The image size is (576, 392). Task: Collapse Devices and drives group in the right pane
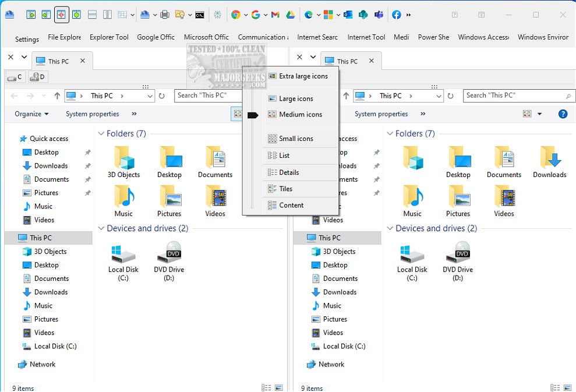coord(390,228)
